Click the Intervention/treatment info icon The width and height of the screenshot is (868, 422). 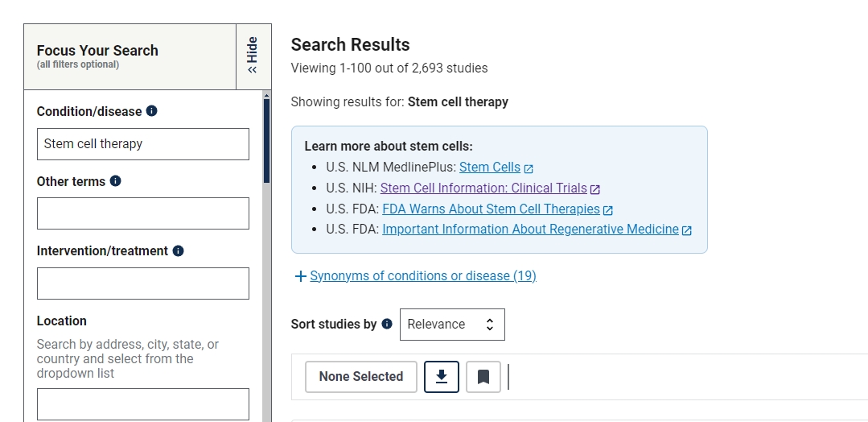click(179, 250)
